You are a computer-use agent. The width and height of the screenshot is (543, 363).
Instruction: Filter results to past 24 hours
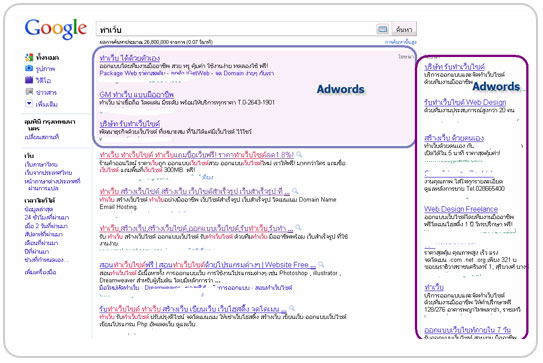coord(47,218)
